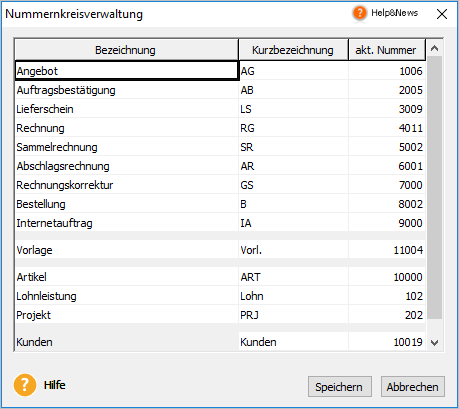Image resolution: width=459 pixels, height=409 pixels.
Task: Click the Lieferschein short name LS cell
Action: coord(293,109)
